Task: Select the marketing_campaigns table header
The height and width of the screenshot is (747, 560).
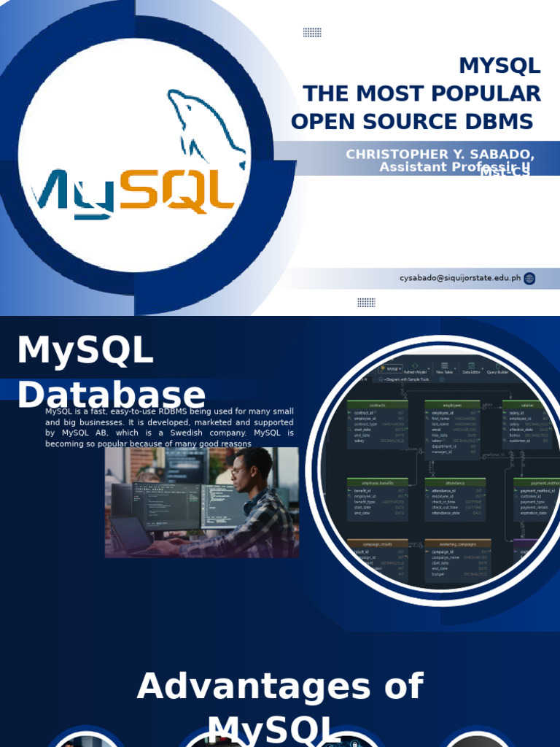Action: point(458,544)
